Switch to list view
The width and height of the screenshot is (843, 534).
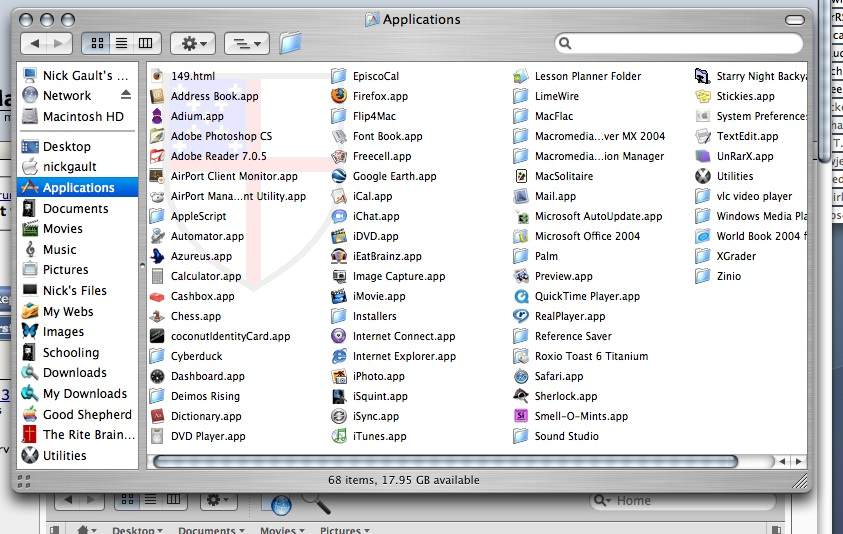(x=122, y=43)
